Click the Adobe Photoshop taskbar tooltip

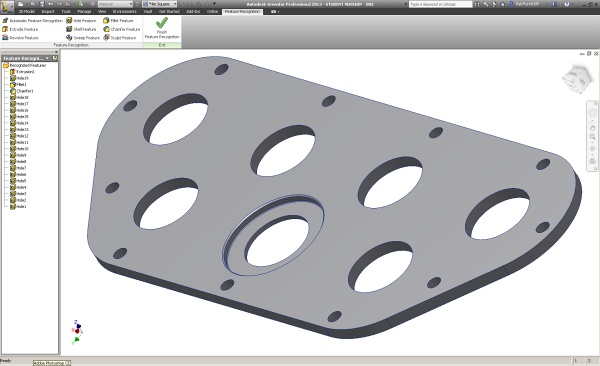click(x=52, y=363)
